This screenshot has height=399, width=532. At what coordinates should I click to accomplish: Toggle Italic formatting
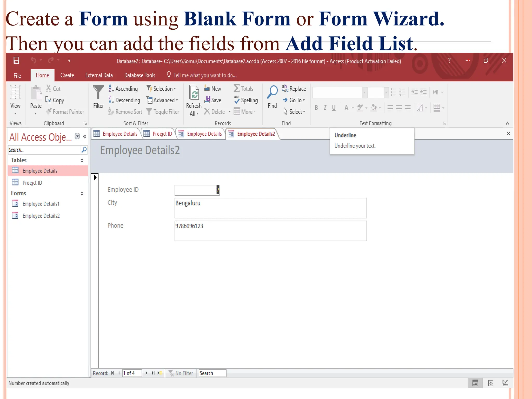click(325, 108)
